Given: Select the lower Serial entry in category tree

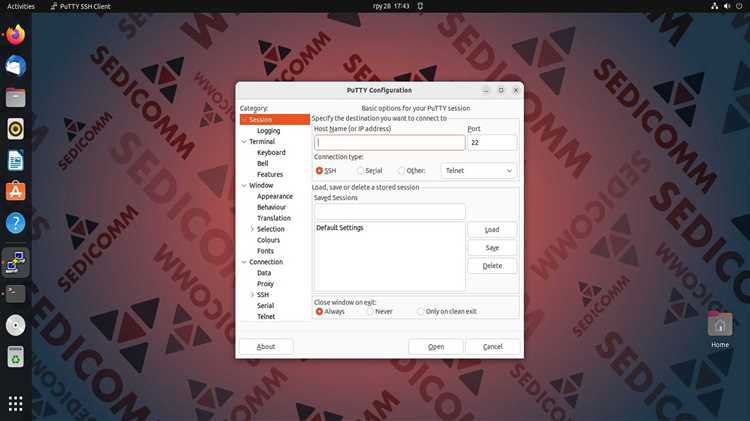Looking at the screenshot, I should [265, 306].
